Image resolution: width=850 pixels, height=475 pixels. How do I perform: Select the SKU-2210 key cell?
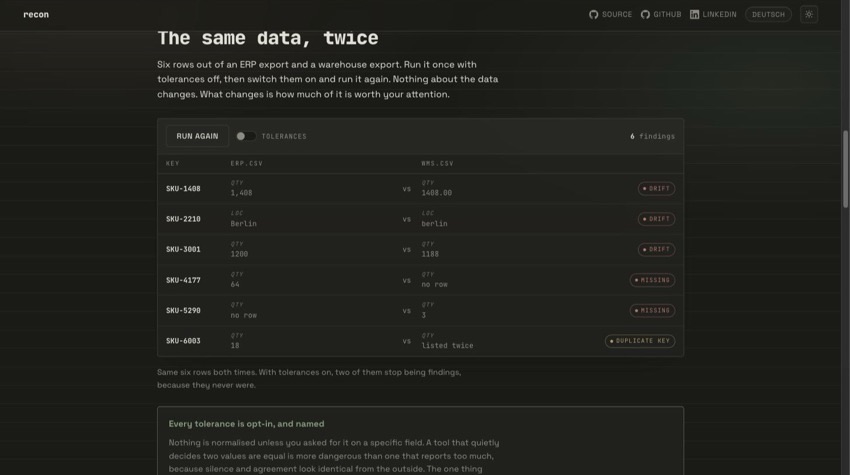[183, 219]
